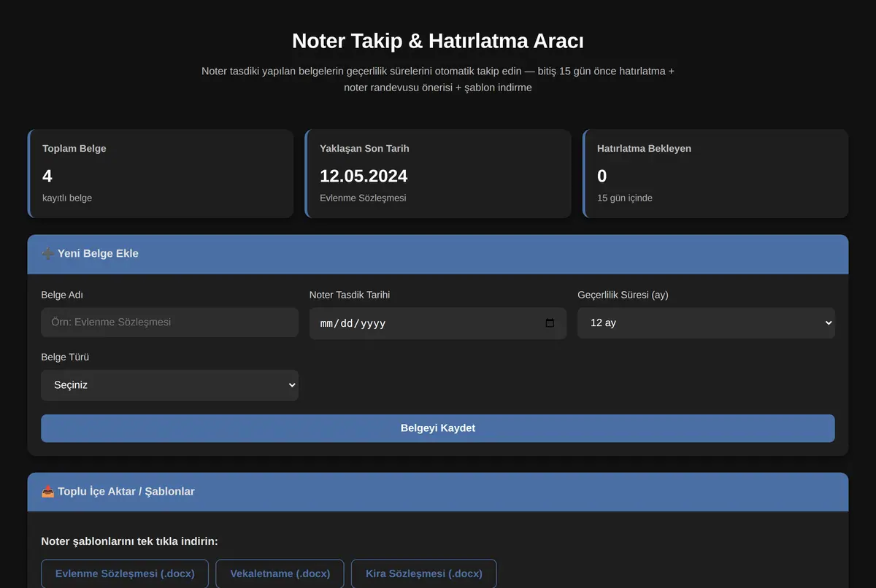
Task: Click the Toplam Belge statistics card
Action: 161,174
